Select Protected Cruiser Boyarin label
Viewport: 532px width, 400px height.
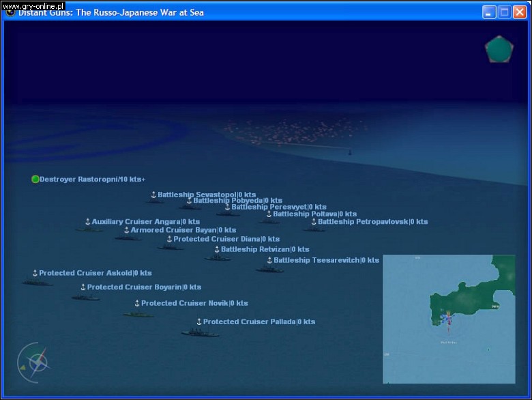click(144, 287)
